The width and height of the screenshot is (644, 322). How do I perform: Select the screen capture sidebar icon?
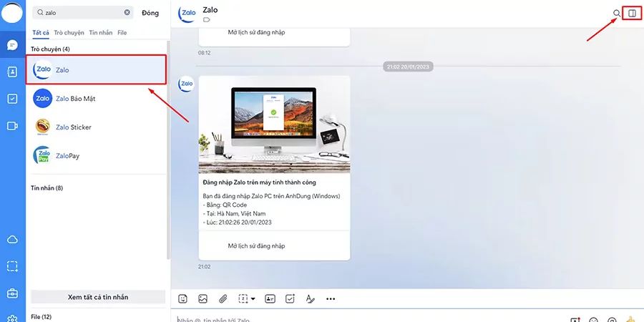(12, 267)
